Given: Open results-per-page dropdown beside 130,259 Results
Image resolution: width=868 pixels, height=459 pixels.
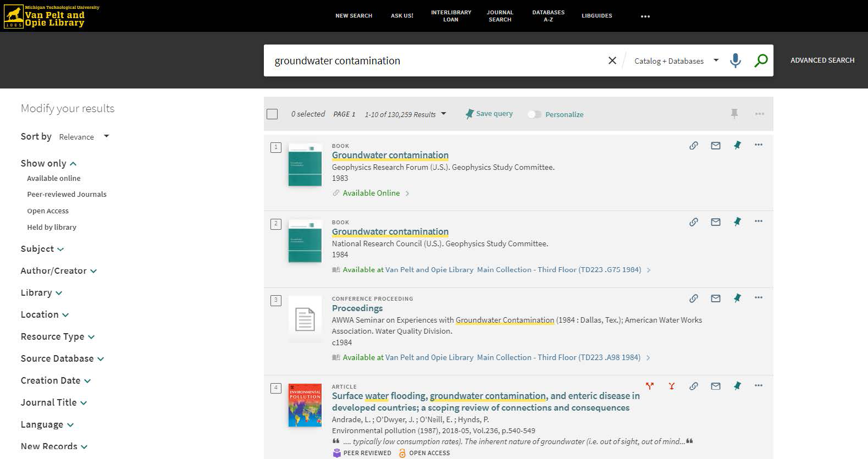Looking at the screenshot, I should pyautogui.click(x=406, y=114).
